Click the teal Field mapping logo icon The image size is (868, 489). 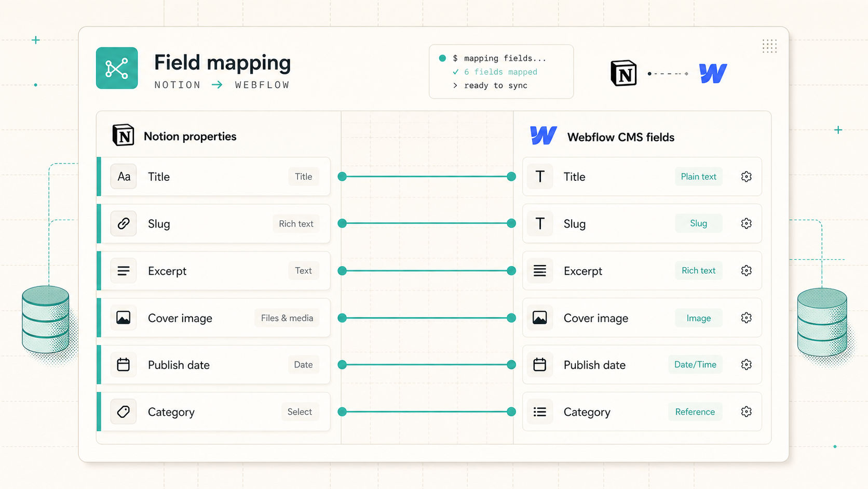pyautogui.click(x=117, y=68)
